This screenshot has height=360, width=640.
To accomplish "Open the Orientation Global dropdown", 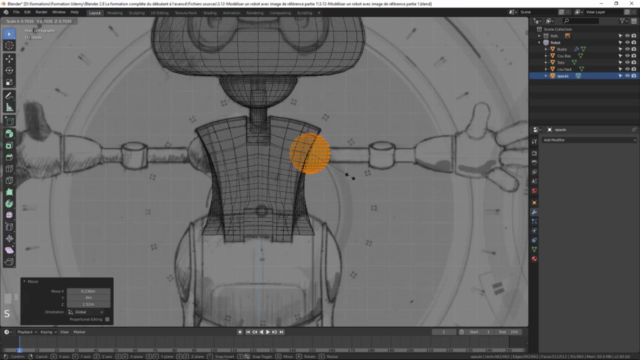I will (86, 312).
